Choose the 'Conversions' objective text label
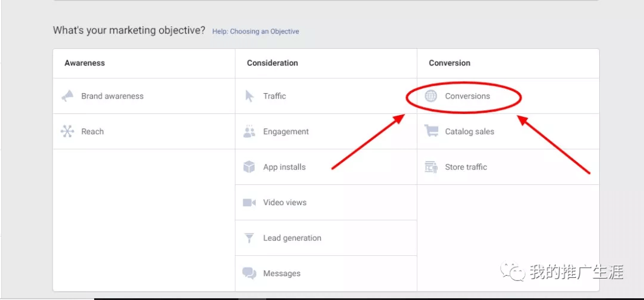 point(467,96)
